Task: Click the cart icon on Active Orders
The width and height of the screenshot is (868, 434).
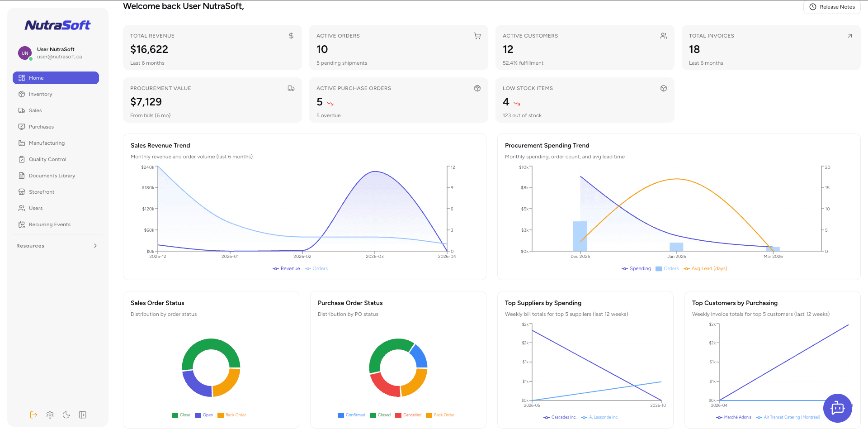Action: [477, 36]
